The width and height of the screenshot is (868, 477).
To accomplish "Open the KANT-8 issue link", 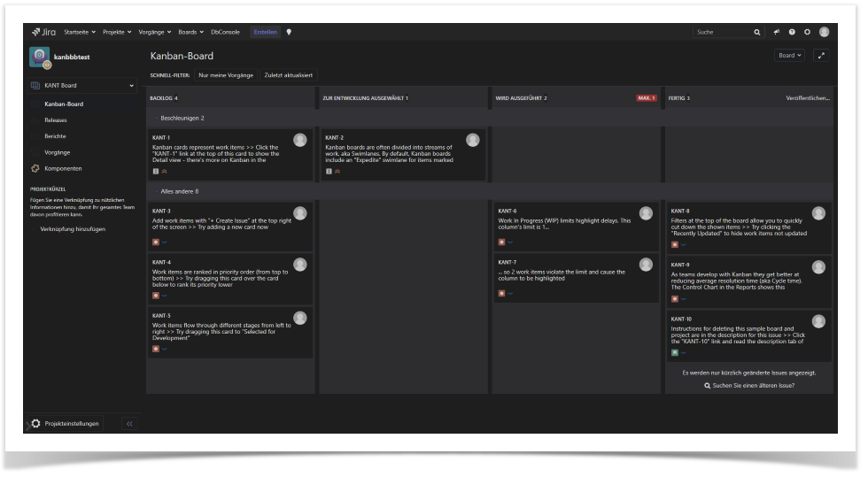I will 680,211.
